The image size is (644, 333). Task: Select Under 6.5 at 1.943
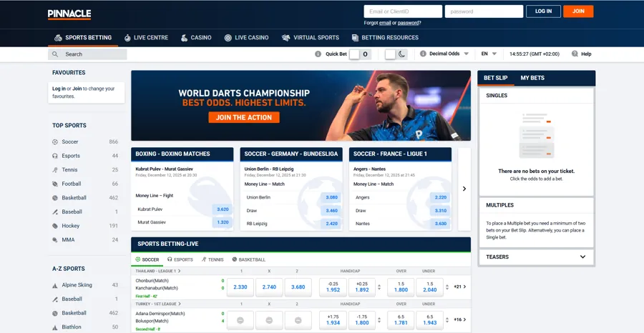pos(429,320)
